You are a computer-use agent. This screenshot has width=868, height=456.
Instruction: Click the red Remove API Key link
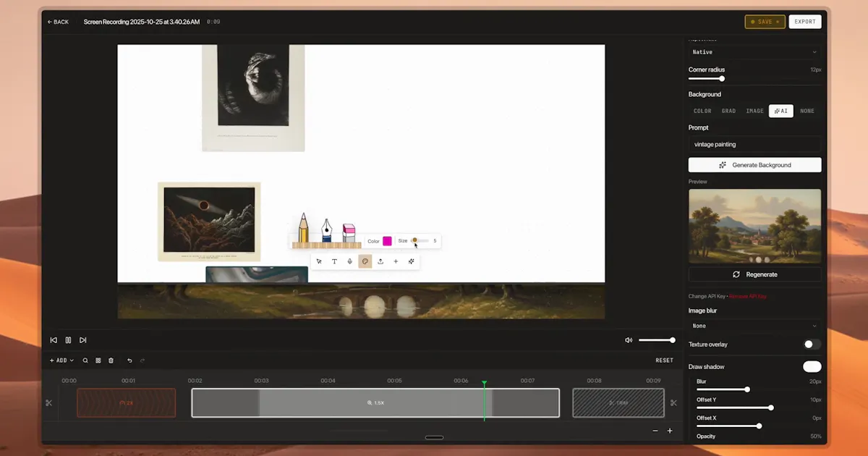748,296
